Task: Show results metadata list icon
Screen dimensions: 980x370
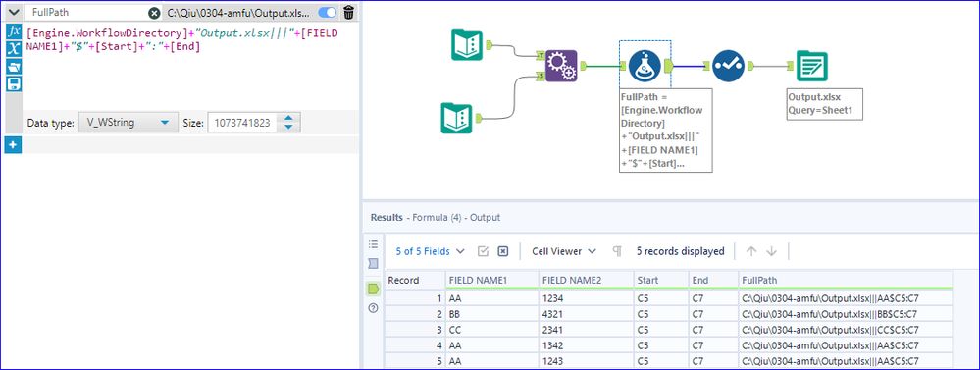Action: (x=373, y=243)
